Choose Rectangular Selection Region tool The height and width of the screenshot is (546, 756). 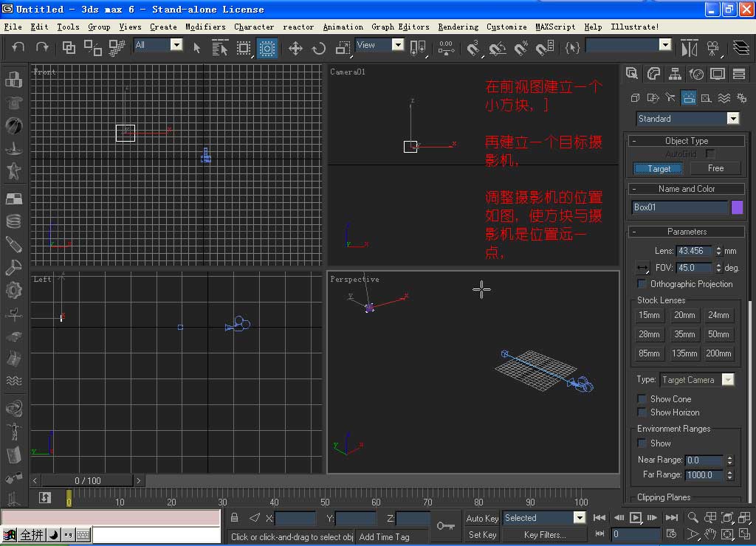coord(244,48)
